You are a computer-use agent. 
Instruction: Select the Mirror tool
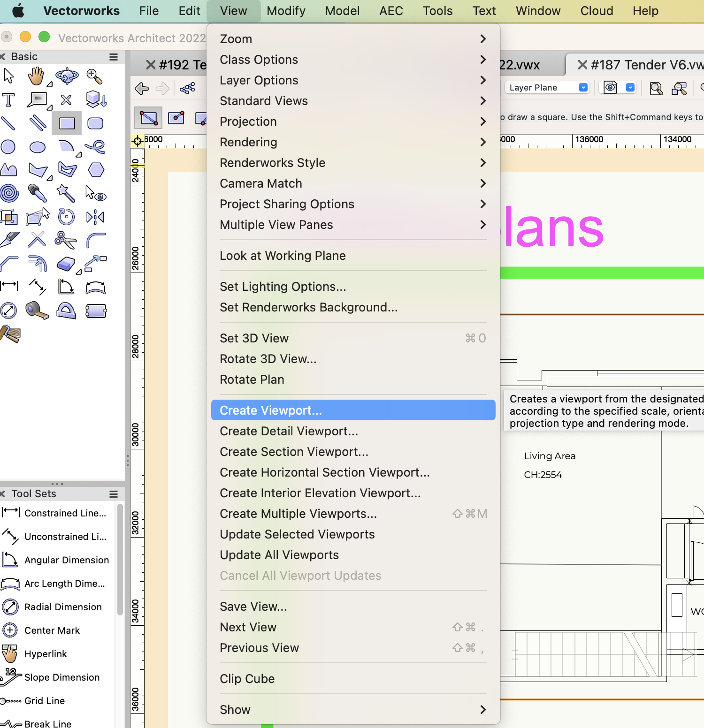click(x=95, y=217)
